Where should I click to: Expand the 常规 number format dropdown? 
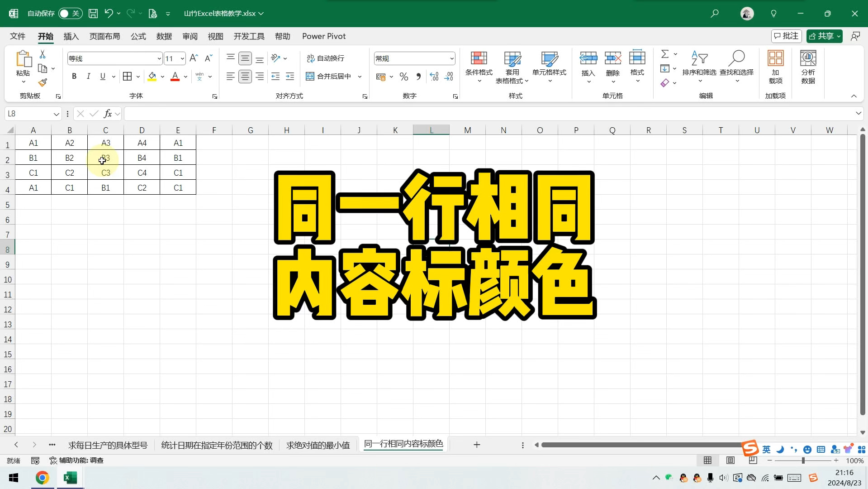pos(451,58)
